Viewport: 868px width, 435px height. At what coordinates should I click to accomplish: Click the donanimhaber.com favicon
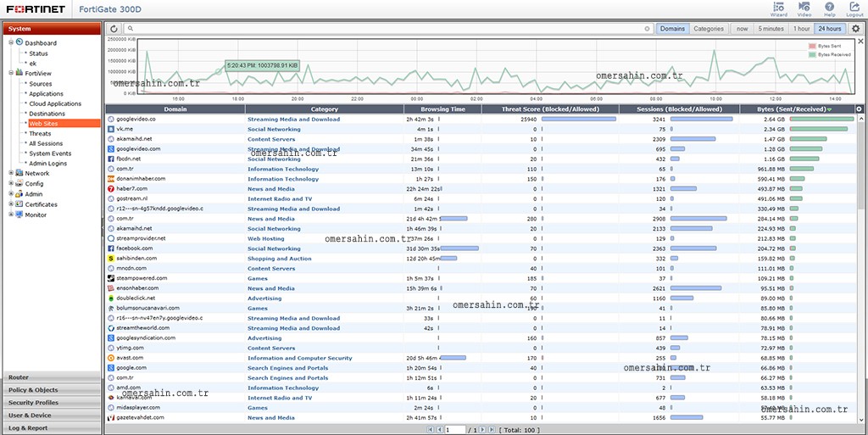point(111,179)
